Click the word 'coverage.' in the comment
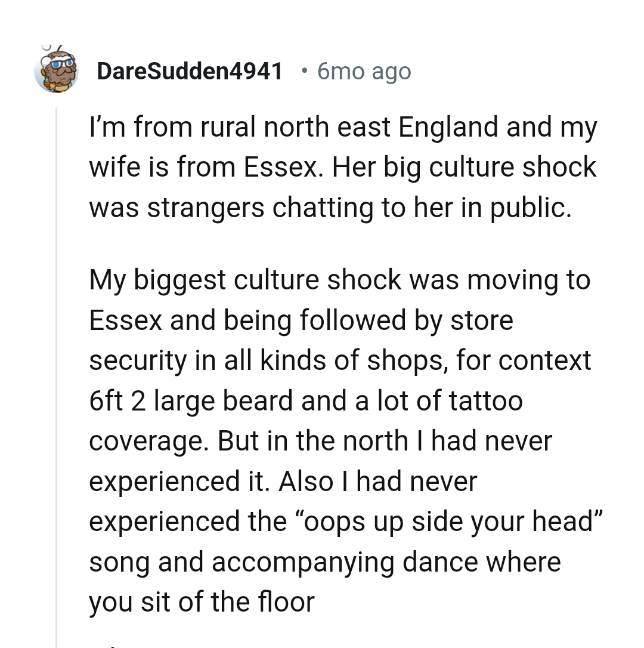This screenshot has height=648, width=644. [149, 441]
